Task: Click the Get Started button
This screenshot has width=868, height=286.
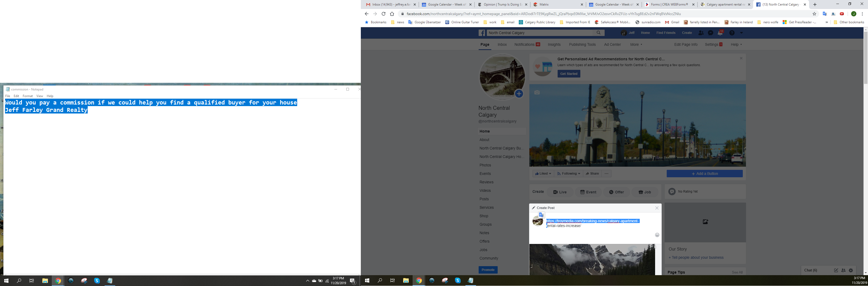Action: [x=569, y=74]
